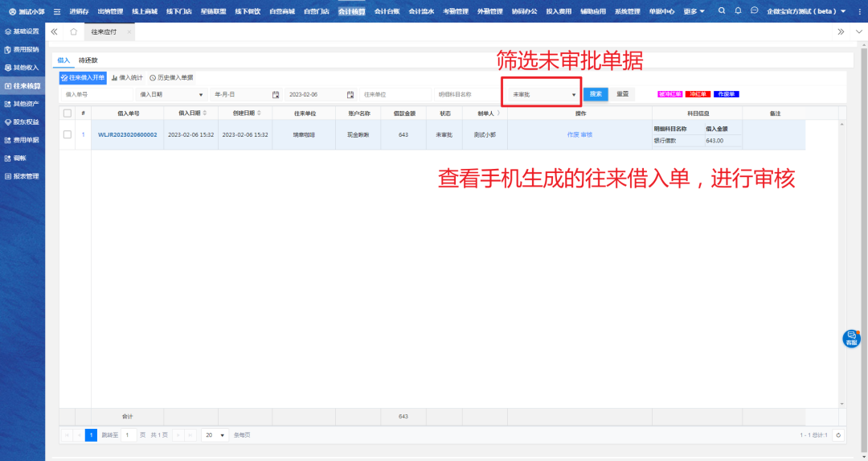Screen dimensions: 868x461
Task: Tick checkbox for row WLJR2023020600002
Action: coord(68,134)
